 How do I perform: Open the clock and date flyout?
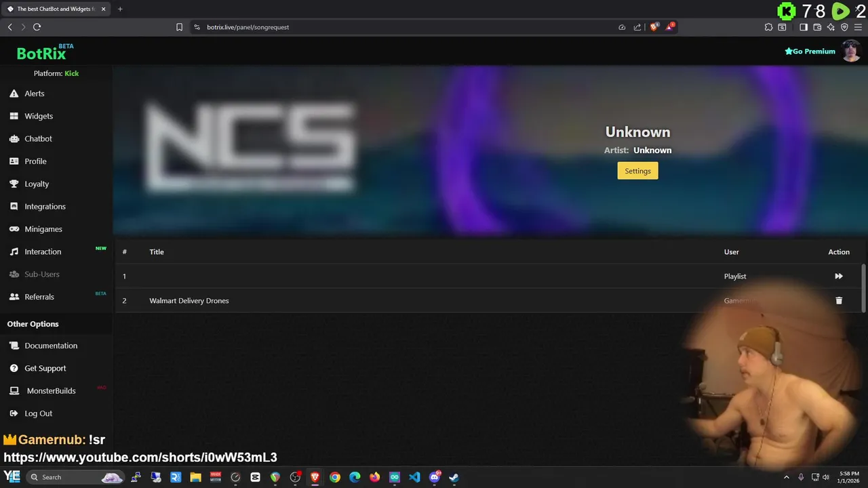pos(849,477)
